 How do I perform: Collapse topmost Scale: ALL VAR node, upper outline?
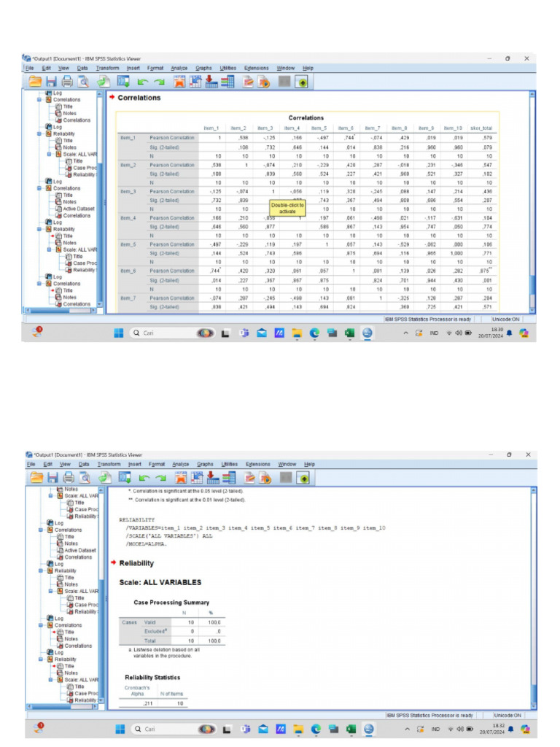coord(50,154)
